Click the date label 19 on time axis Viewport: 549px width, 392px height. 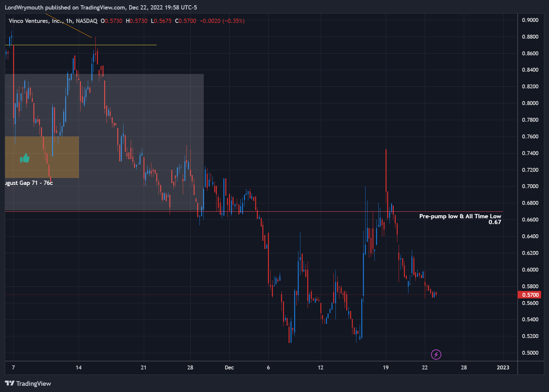click(x=386, y=367)
